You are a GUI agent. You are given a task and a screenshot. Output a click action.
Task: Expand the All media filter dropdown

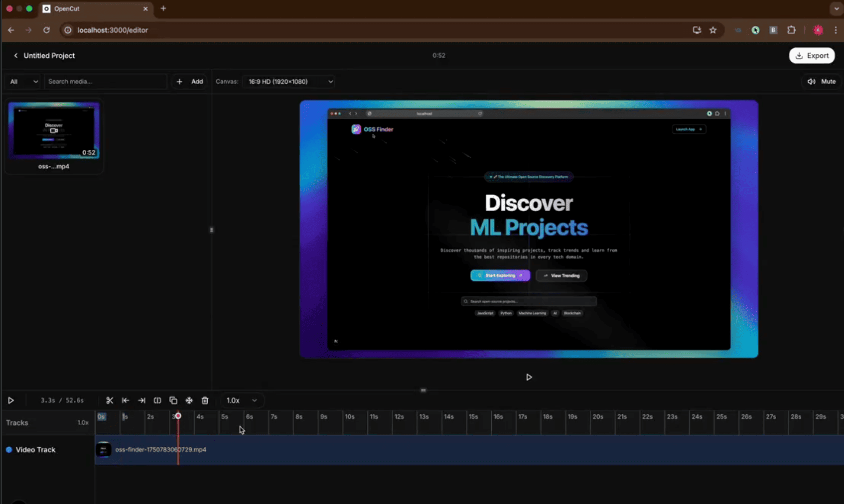pos(23,82)
